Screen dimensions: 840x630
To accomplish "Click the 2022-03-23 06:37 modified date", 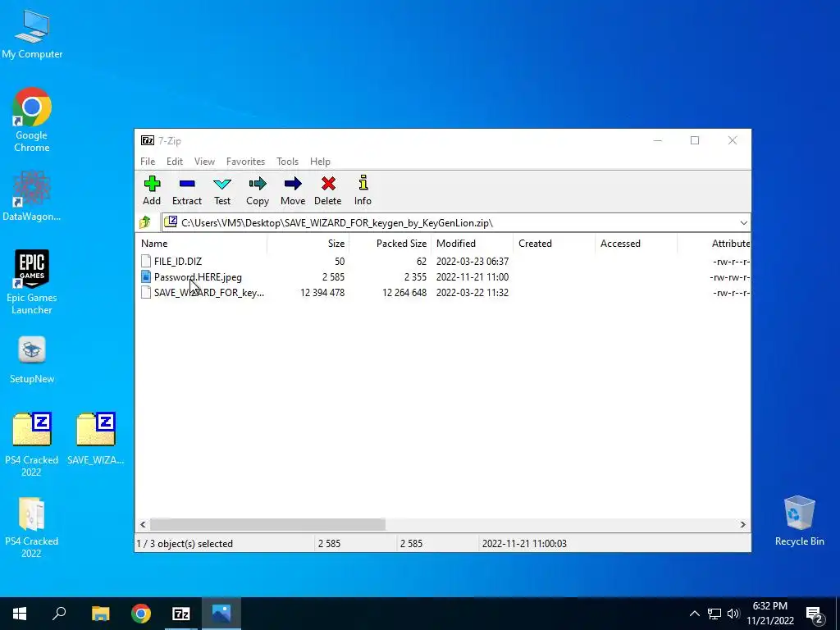I will click(x=472, y=262).
